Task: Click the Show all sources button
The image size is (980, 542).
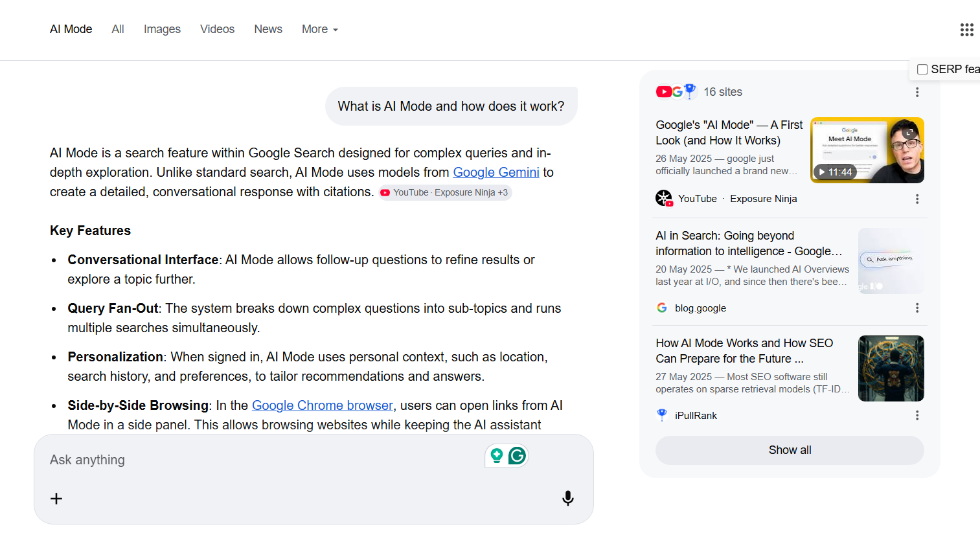Action: click(x=790, y=450)
